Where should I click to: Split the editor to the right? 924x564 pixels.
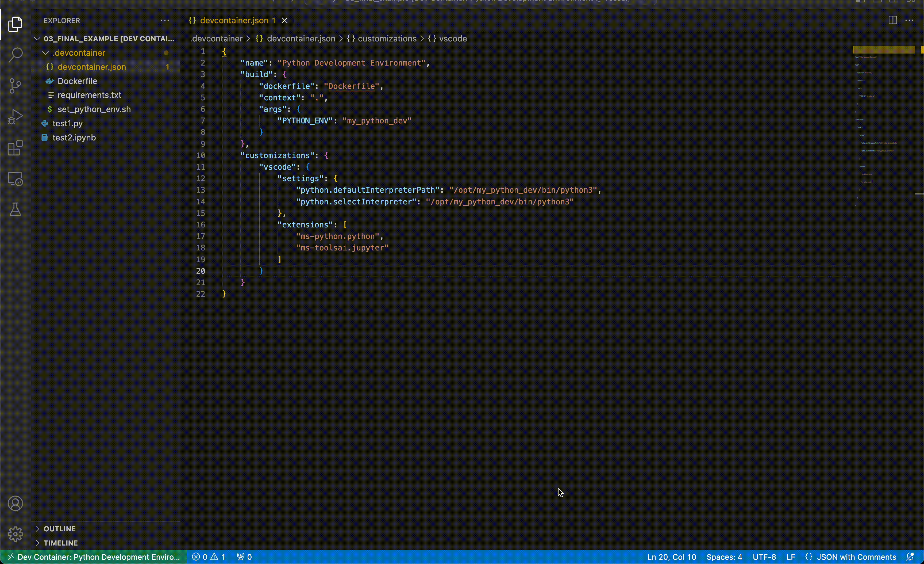click(892, 20)
